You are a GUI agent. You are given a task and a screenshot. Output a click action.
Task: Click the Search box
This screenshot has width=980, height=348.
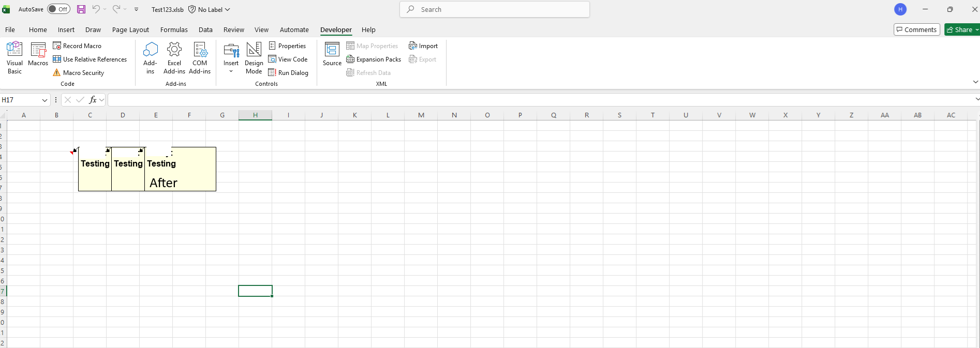pos(494,9)
